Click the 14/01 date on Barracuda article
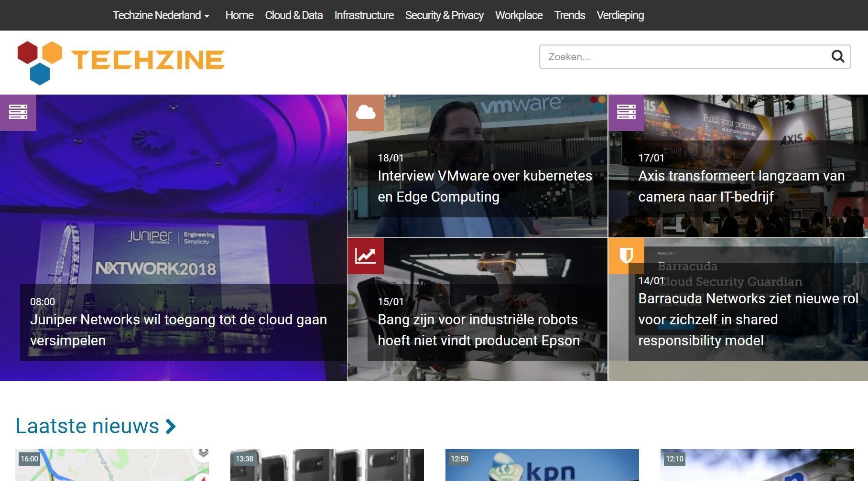The width and height of the screenshot is (868, 481). point(651,281)
